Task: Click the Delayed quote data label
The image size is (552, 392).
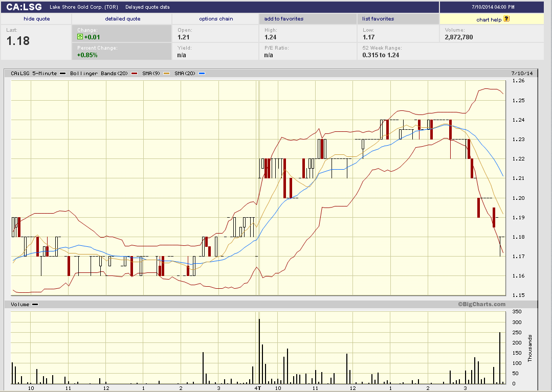Action: (x=147, y=7)
